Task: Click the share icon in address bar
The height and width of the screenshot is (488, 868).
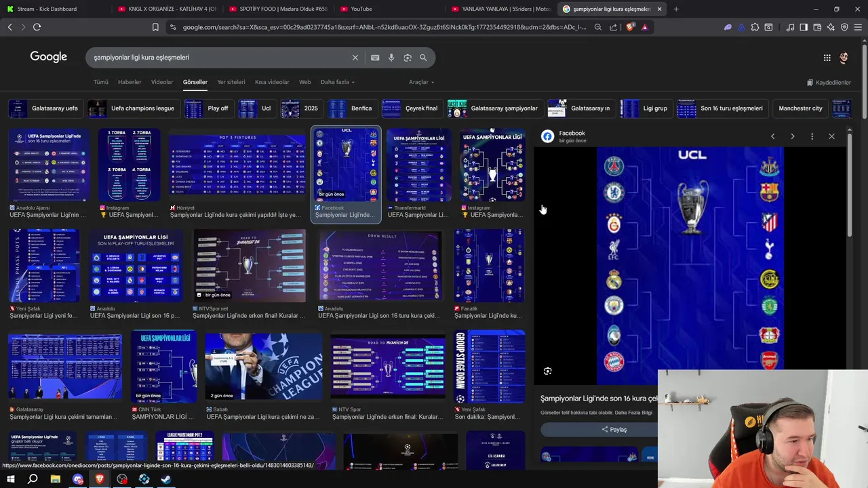Action: (614, 27)
